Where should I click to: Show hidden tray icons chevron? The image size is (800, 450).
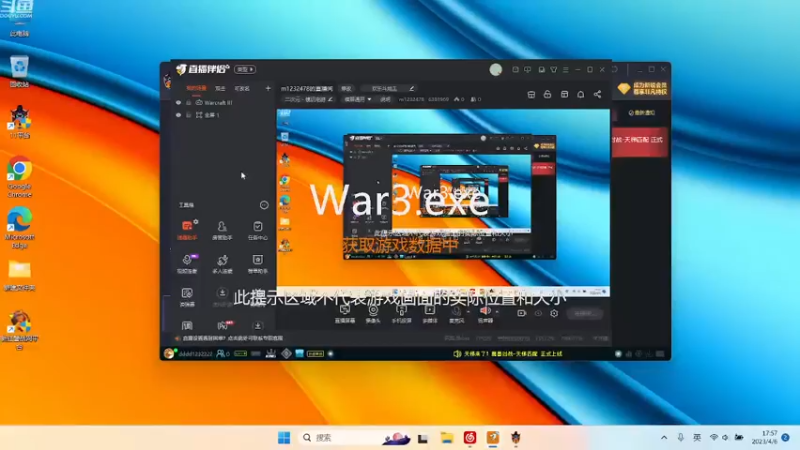[664, 438]
